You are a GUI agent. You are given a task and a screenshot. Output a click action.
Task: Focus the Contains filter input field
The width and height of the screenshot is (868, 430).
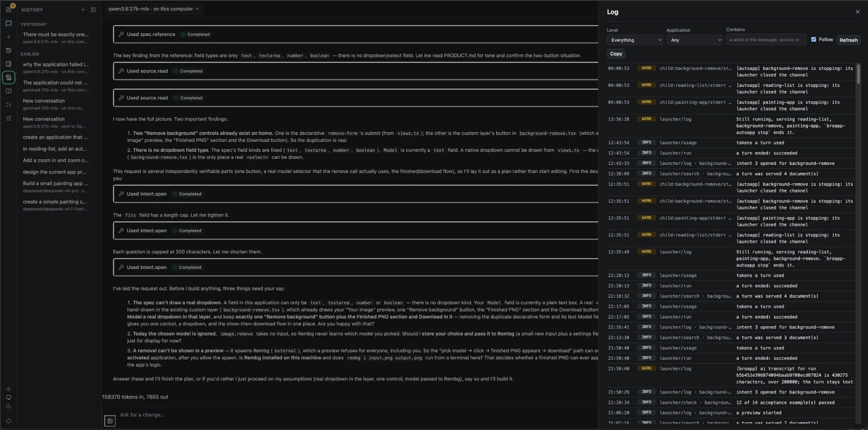(766, 40)
